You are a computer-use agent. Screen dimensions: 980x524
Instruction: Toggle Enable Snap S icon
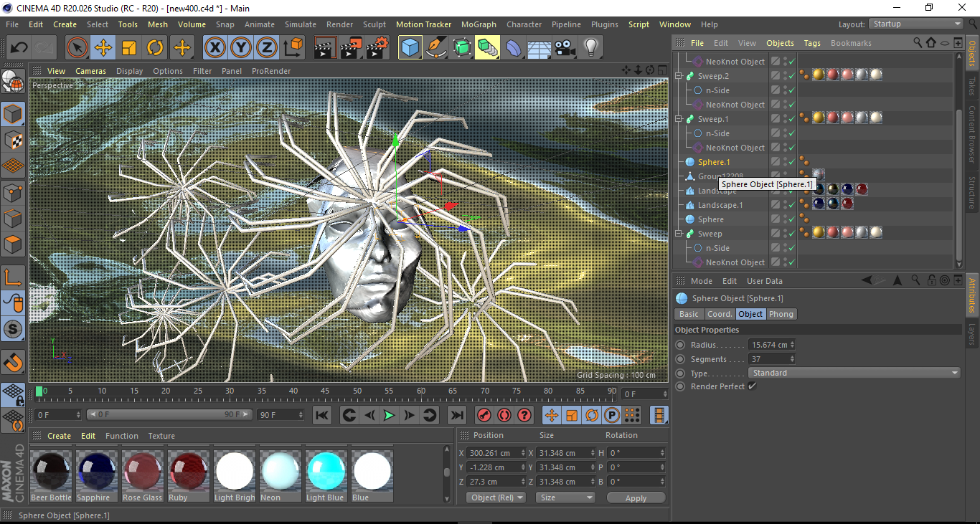(14, 329)
